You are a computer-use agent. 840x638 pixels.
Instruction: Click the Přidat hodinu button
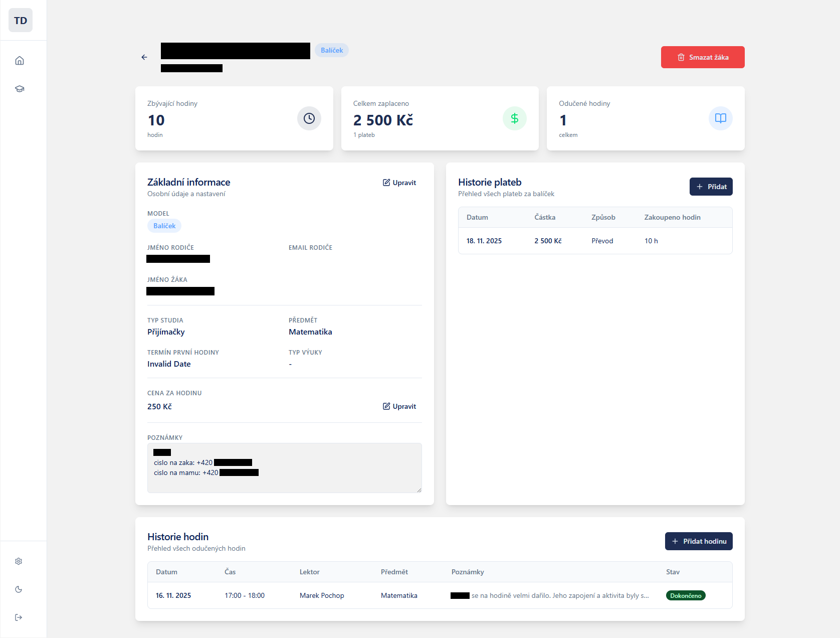pos(699,541)
